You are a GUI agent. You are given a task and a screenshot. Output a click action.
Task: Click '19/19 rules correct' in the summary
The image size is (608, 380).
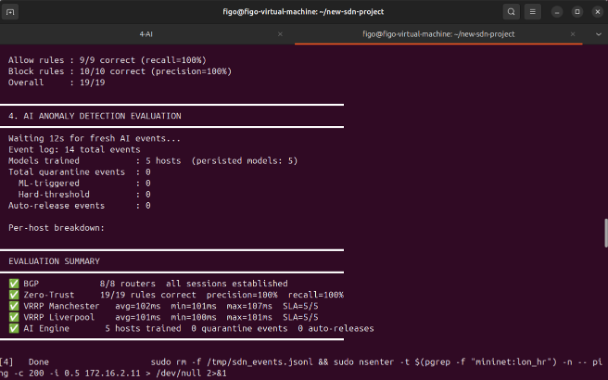(148, 295)
